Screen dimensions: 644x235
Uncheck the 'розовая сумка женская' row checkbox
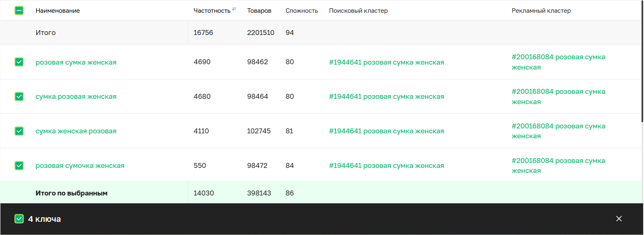coord(19,62)
